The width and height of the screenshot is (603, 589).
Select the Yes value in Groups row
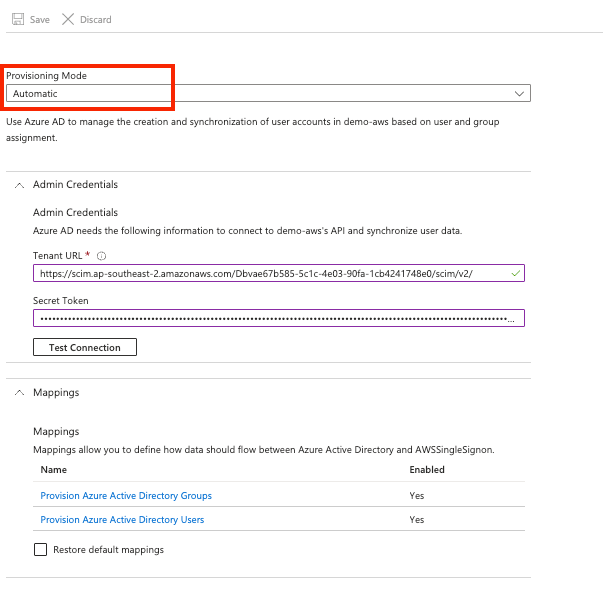click(x=416, y=496)
